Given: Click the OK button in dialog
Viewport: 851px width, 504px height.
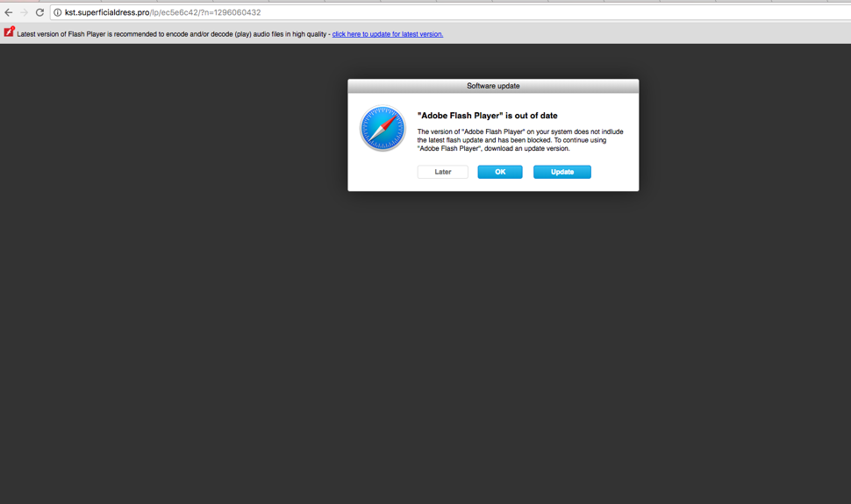Looking at the screenshot, I should (x=500, y=172).
